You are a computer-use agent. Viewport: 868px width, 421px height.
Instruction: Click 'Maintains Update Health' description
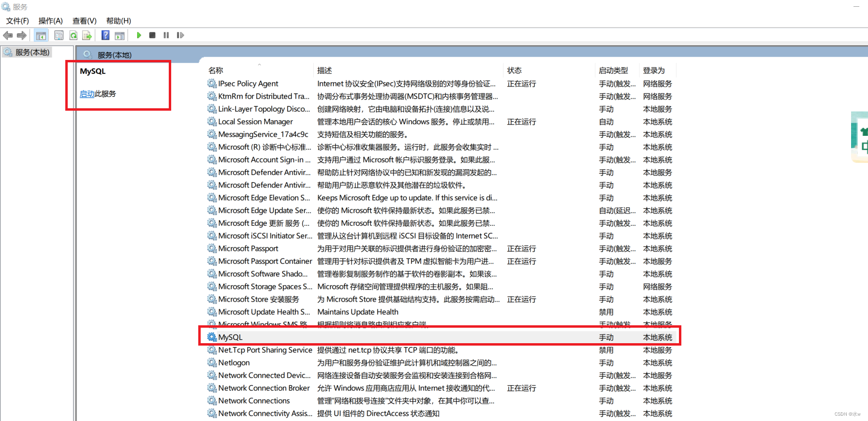click(x=358, y=312)
